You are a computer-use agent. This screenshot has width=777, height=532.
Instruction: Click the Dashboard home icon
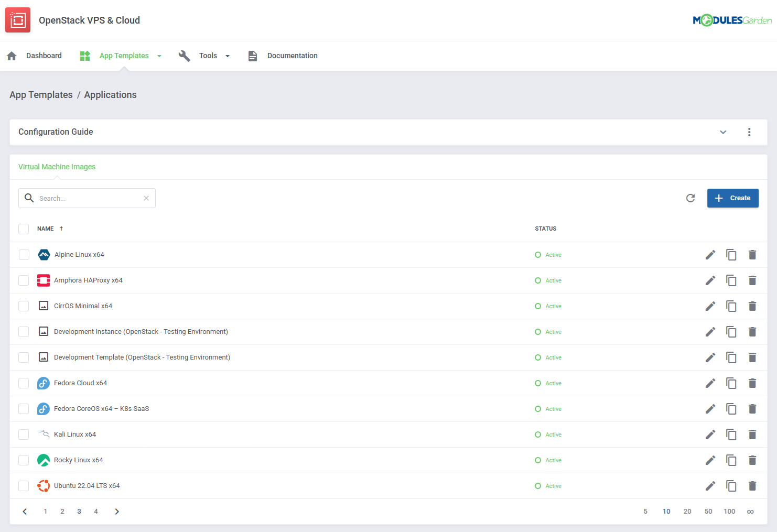[11, 55]
